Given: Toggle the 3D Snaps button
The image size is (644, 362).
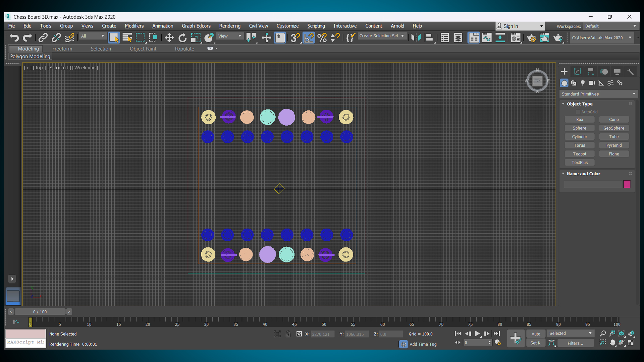Looking at the screenshot, I should click(295, 38).
